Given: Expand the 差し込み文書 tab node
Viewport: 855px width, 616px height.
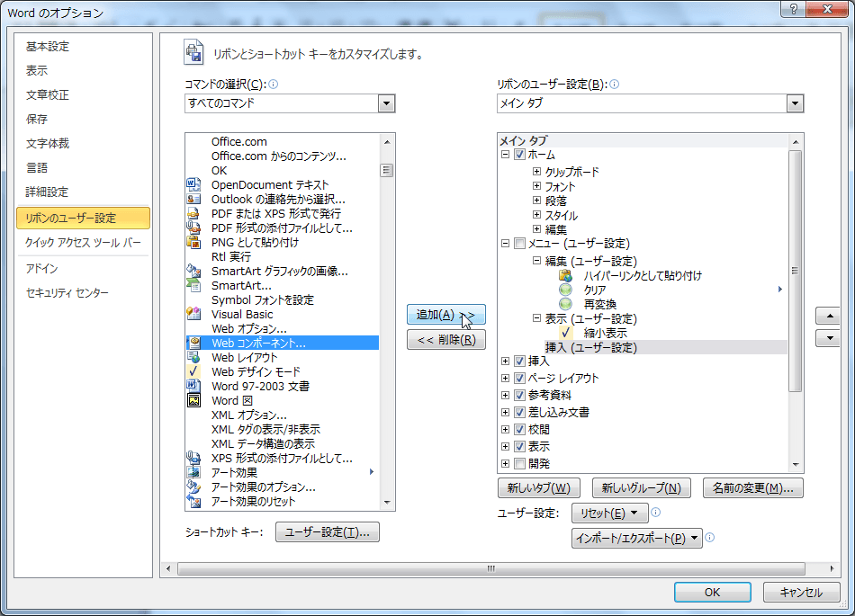Looking at the screenshot, I should [x=506, y=412].
